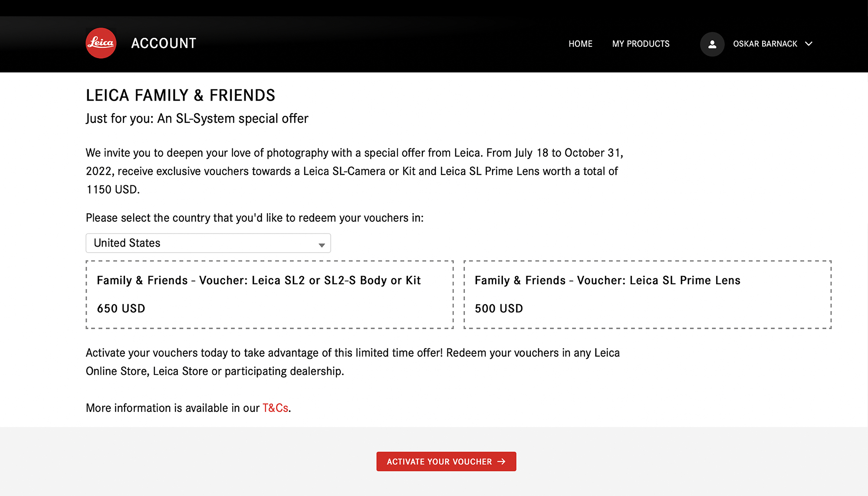The image size is (868, 496).
Task: Select the SL Prime Lens voucher card
Action: pyautogui.click(x=648, y=295)
